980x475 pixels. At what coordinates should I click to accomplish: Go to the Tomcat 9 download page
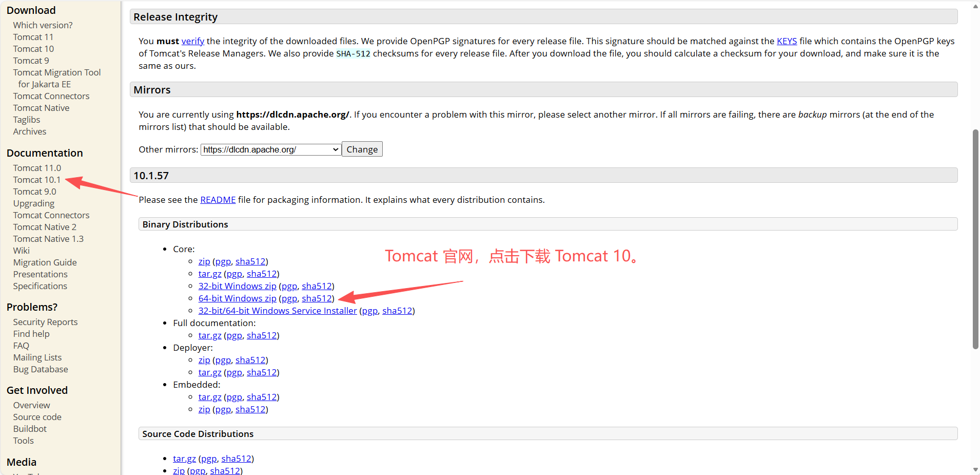point(31,61)
